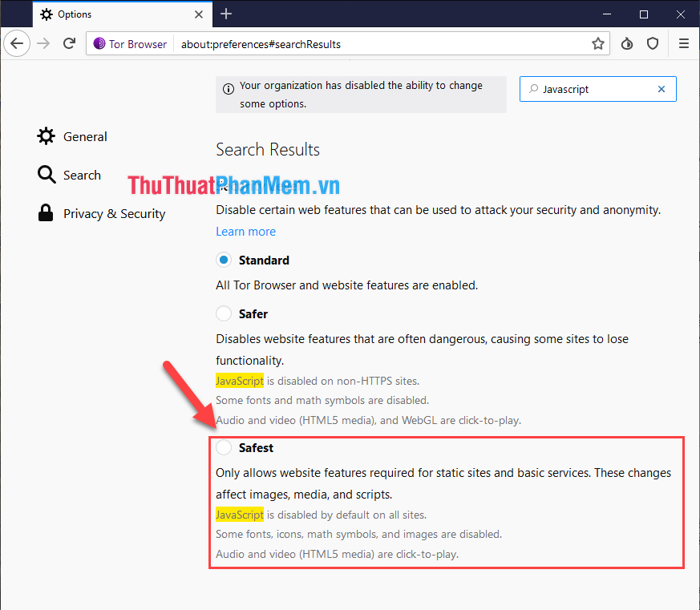Open the Tor Browser hamburger menu
This screenshot has width=700, height=610.
coord(684,43)
